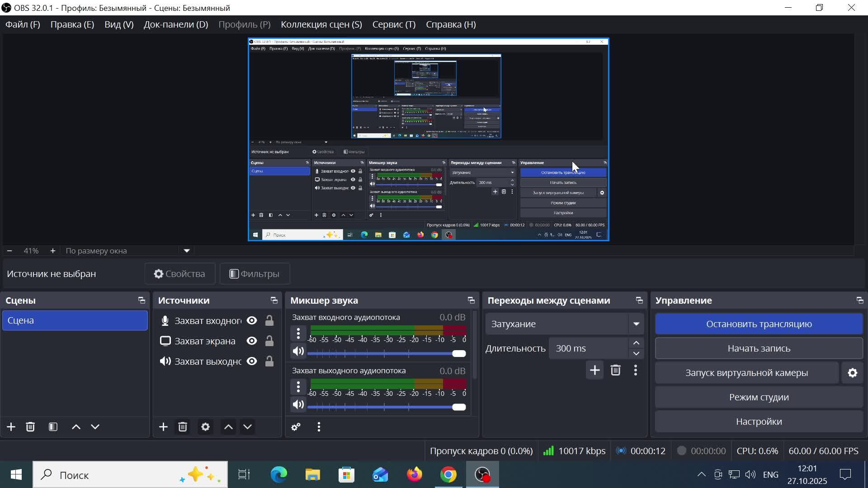Add a new scene transition plus icon

pos(594,371)
